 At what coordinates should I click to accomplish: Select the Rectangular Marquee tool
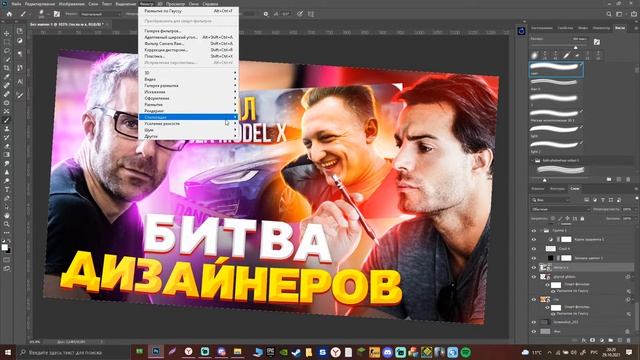(x=7, y=42)
